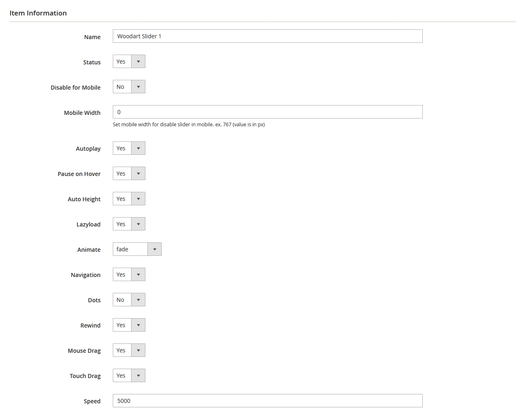Open the Autoplay Yes/No dropdown

129,148
